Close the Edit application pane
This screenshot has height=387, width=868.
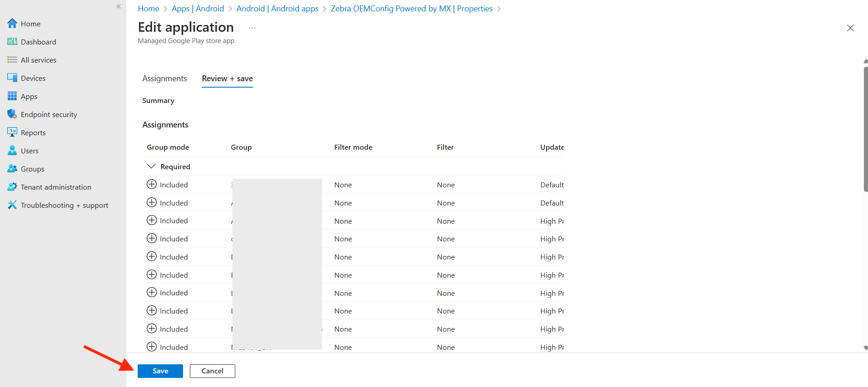point(850,28)
